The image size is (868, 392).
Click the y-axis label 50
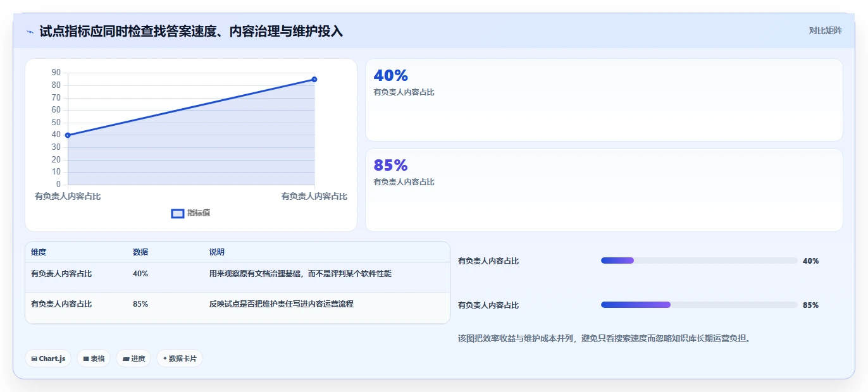(56, 122)
